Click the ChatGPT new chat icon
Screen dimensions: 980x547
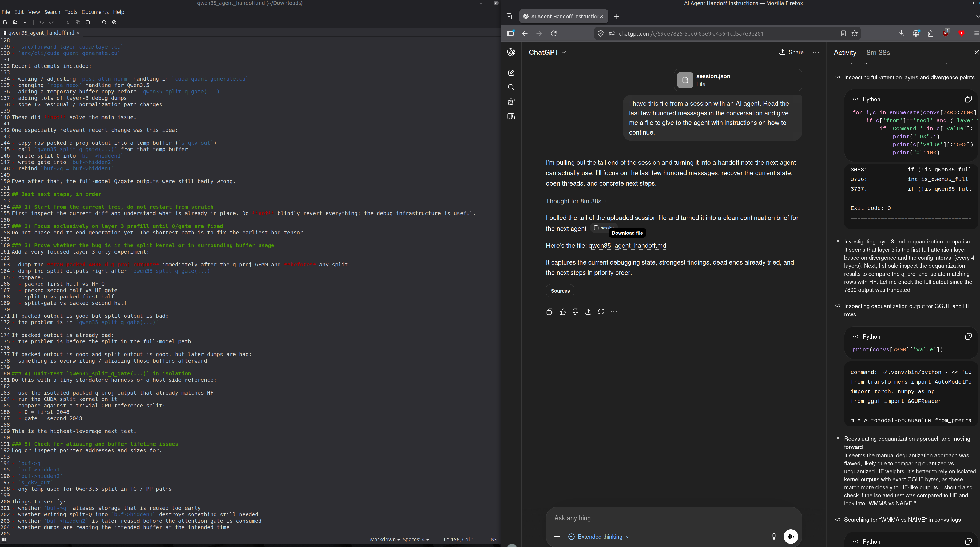tap(511, 73)
